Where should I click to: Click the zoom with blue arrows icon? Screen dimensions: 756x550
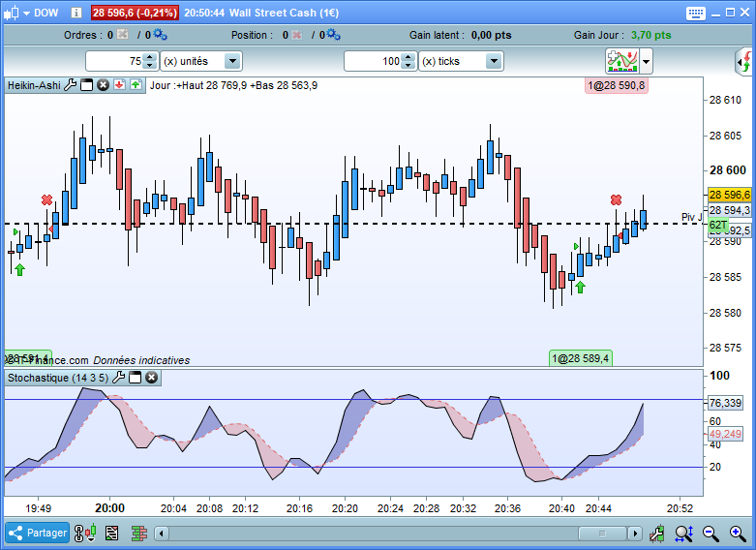click(x=683, y=534)
